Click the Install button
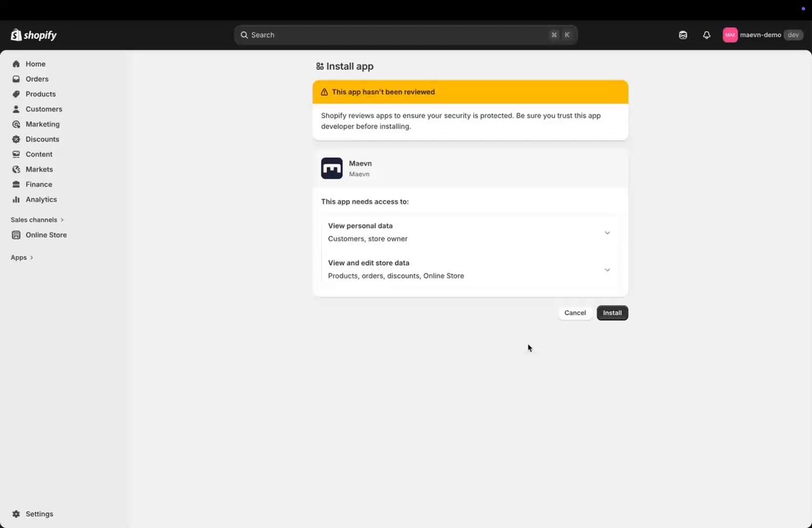Viewport: 812px width, 528px height. [612, 312]
